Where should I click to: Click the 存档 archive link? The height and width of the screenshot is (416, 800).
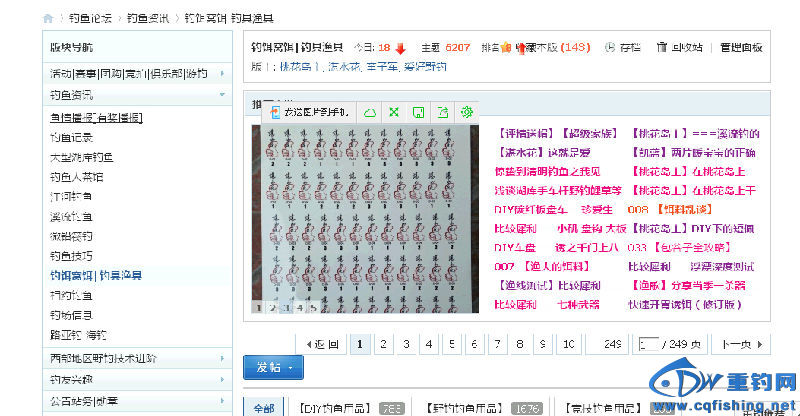[x=630, y=47]
